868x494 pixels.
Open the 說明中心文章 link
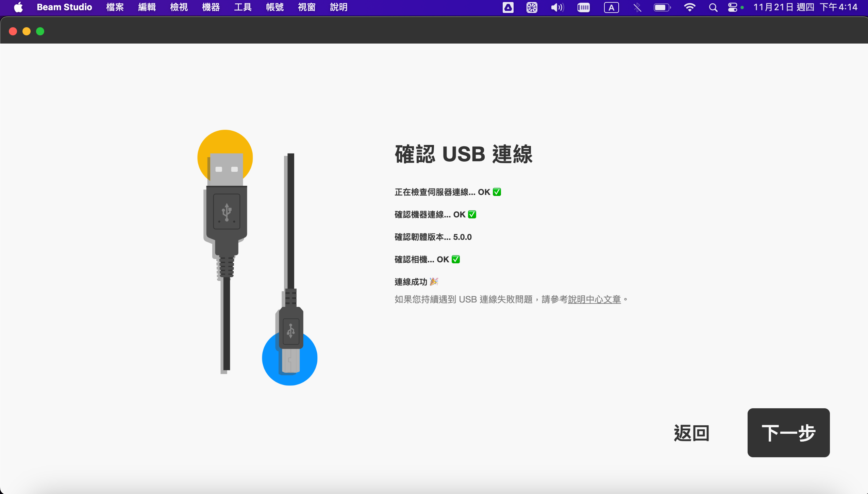tap(594, 299)
